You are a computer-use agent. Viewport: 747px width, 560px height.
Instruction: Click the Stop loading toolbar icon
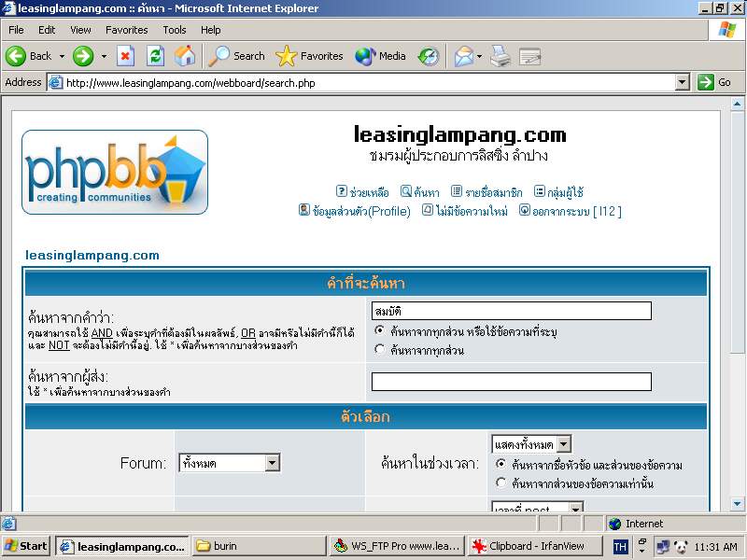click(125, 56)
